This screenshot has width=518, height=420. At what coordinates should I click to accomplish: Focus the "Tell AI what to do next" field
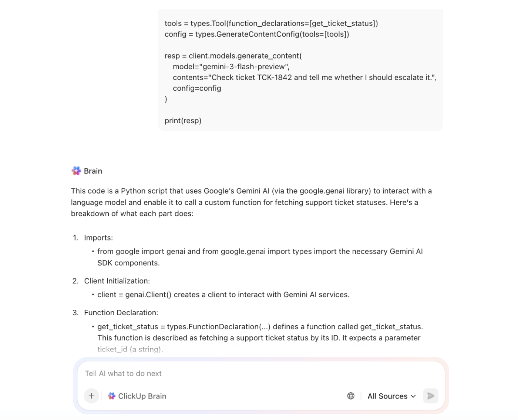click(222, 373)
